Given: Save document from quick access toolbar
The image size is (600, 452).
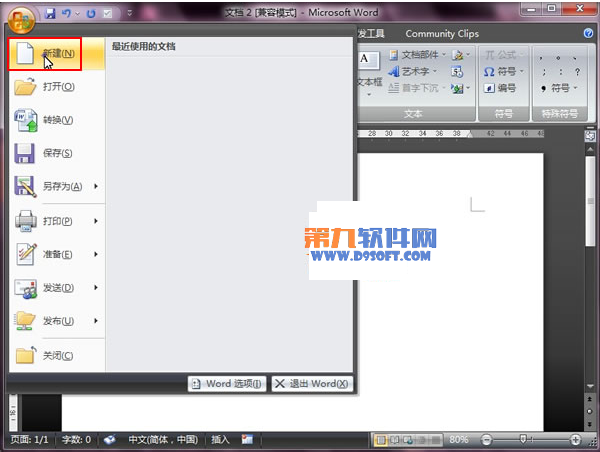Looking at the screenshot, I should point(50,13).
